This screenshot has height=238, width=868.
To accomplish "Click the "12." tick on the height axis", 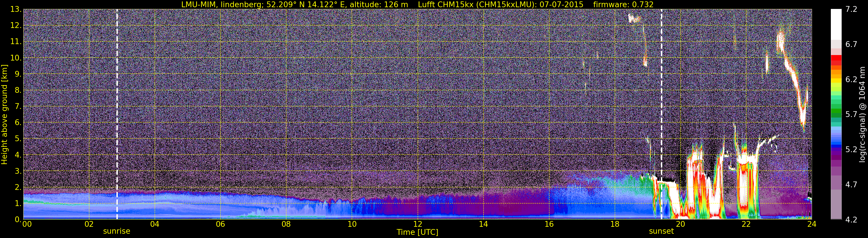I will pyautogui.click(x=16, y=26).
